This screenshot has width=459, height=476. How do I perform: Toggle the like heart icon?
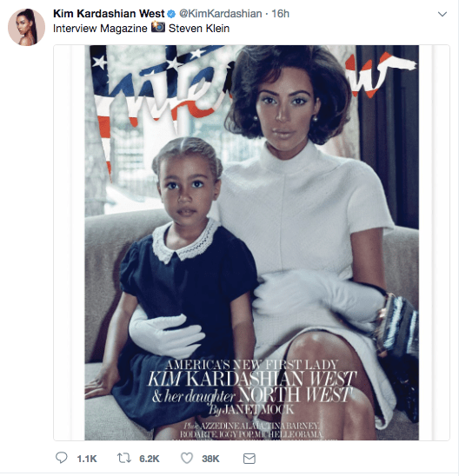pos(187,459)
